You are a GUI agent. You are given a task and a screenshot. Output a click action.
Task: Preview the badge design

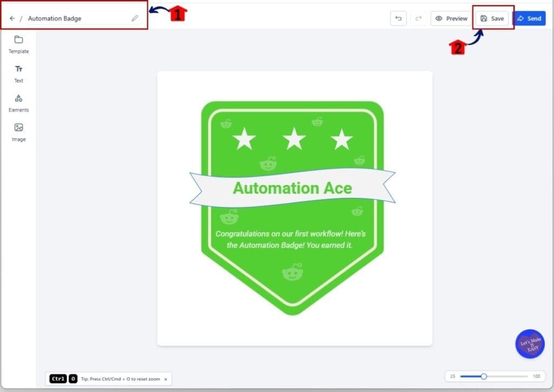click(x=451, y=18)
